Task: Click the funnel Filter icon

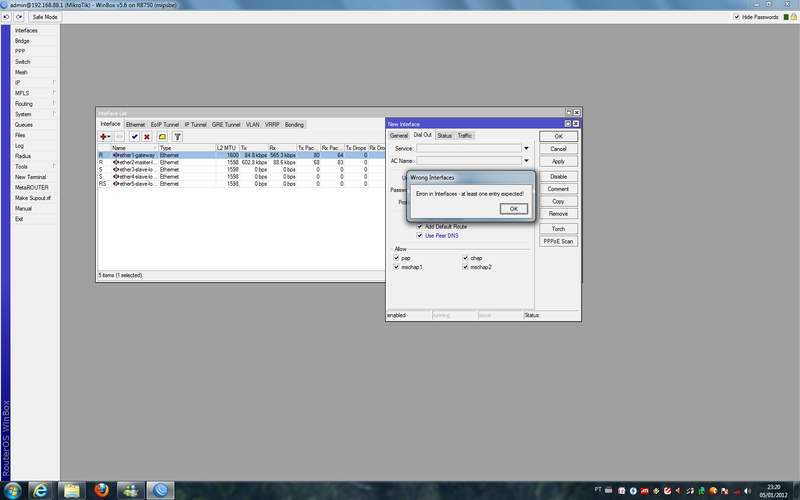Action: click(178, 137)
